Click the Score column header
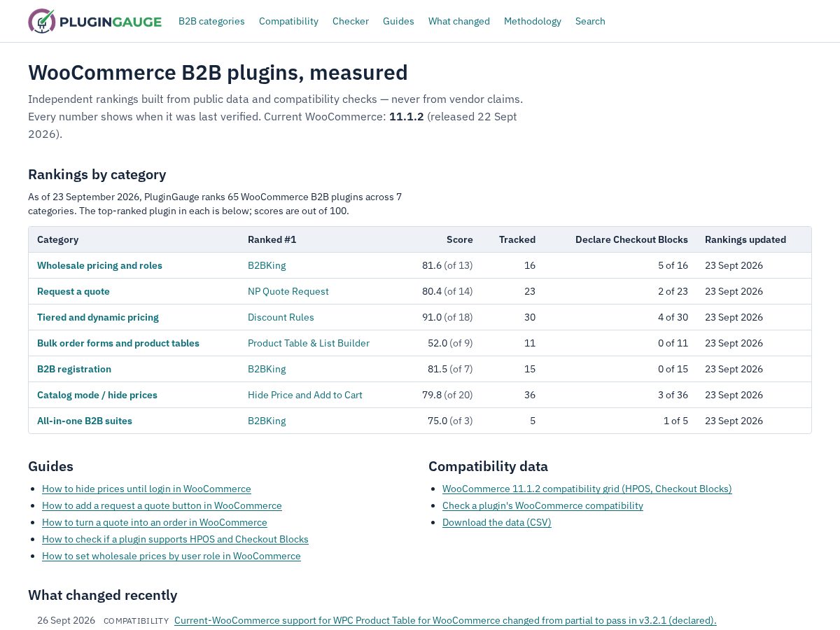The width and height of the screenshot is (840, 630). 460,239
